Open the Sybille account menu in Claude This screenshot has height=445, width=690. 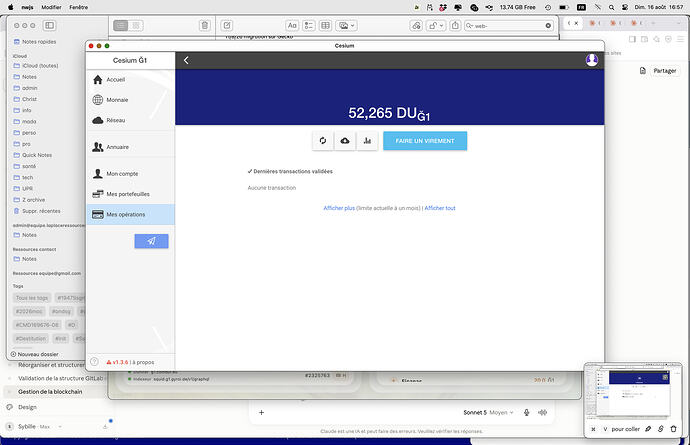pyautogui.click(x=34, y=427)
